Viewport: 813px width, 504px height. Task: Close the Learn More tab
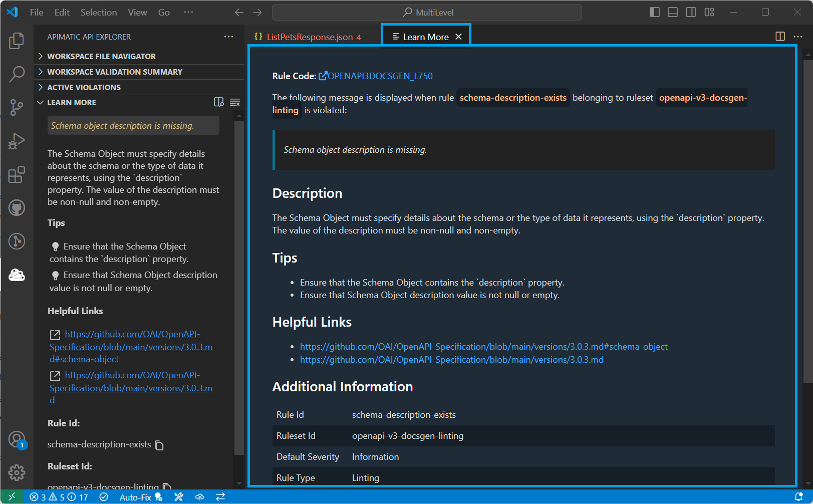[458, 37]
